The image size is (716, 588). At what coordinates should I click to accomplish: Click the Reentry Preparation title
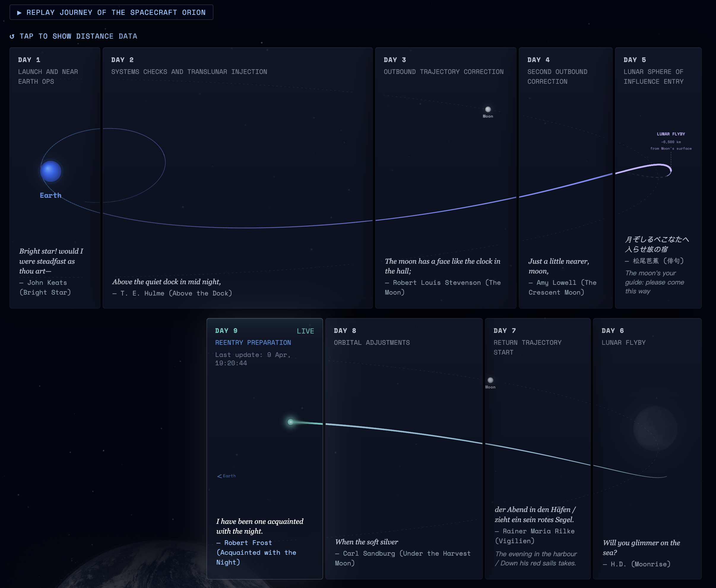[x=253, y=343]
